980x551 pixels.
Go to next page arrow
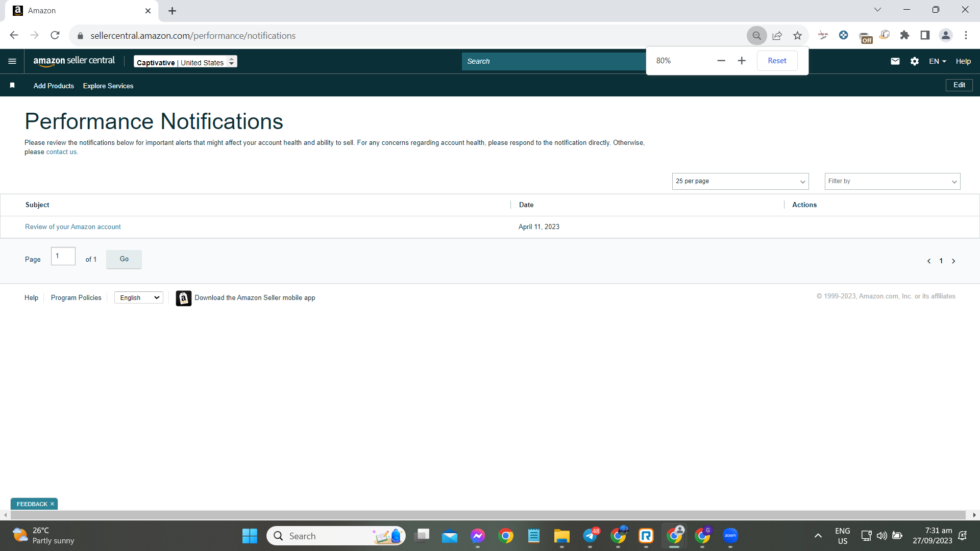(x=953, y=261)
